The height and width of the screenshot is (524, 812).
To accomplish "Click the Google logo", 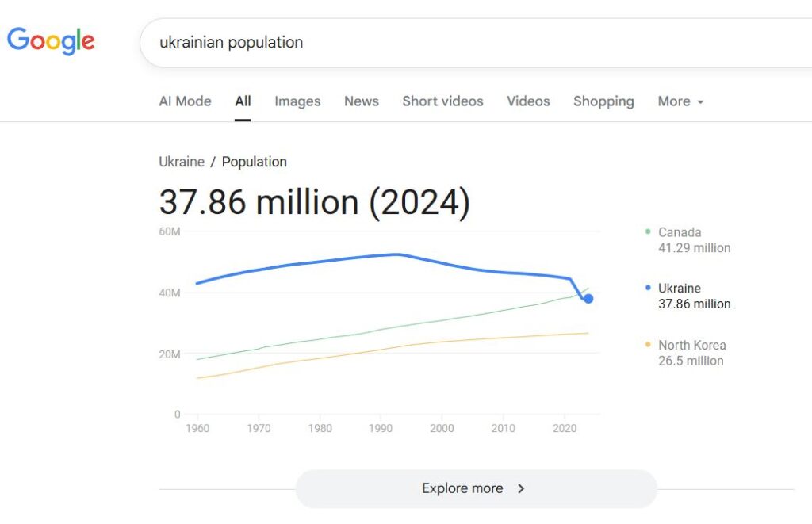I will coord(51,40).
